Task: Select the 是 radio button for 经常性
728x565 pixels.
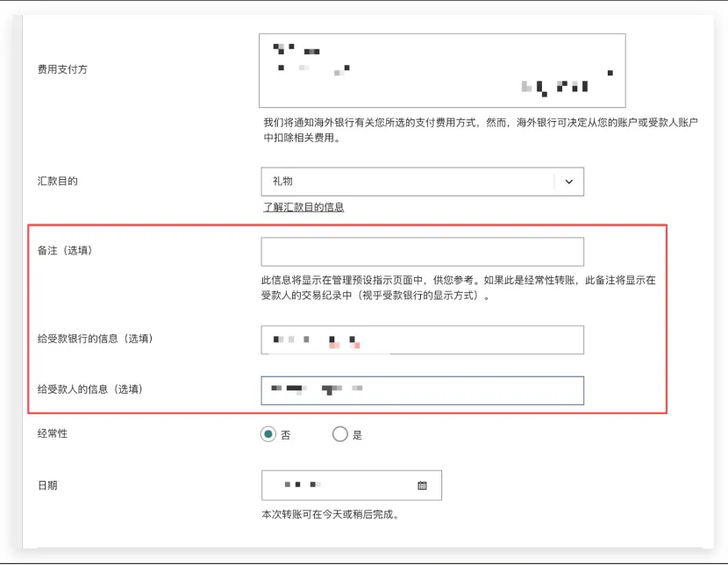Action: point(339,434)
